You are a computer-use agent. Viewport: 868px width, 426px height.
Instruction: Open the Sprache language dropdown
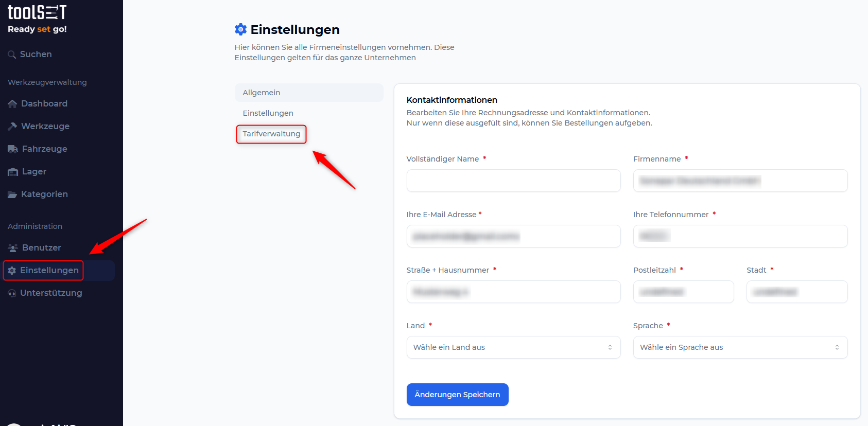[x=740, y=347]
